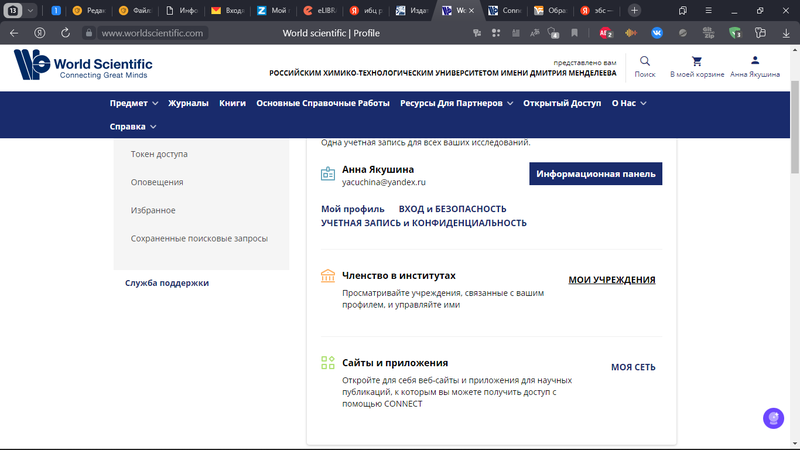Click the Информационная панель button
Screen dimensions: 800x450
[595, 174]
